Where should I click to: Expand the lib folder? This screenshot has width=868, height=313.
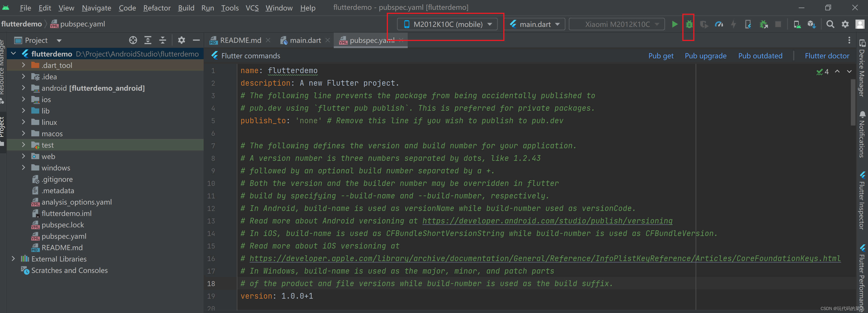point(23,111)
